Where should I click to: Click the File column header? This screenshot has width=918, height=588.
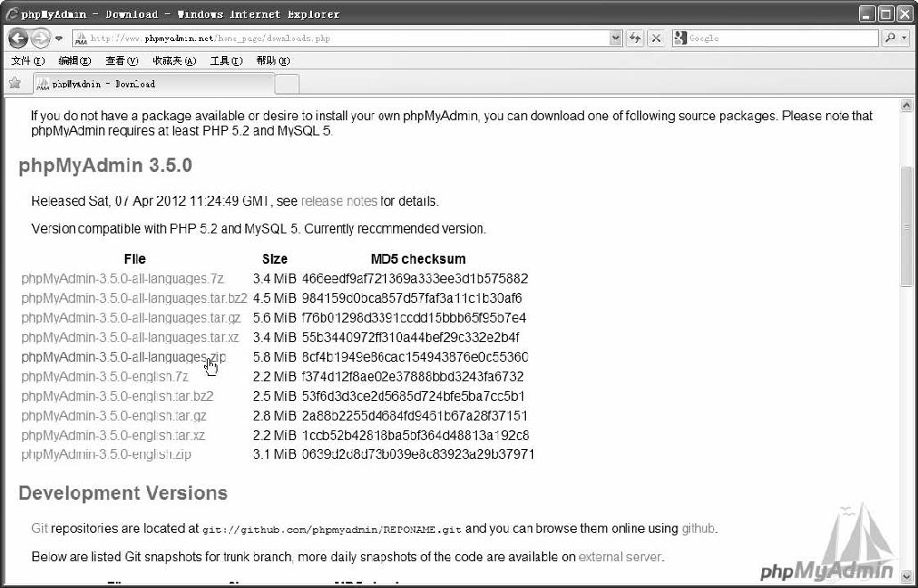click(x=135, y=259)
